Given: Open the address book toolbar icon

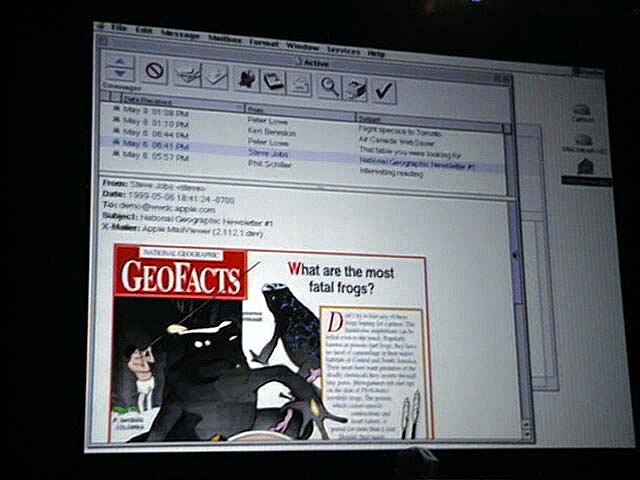Looking at the screenshot, I should (x=273, y=81).
